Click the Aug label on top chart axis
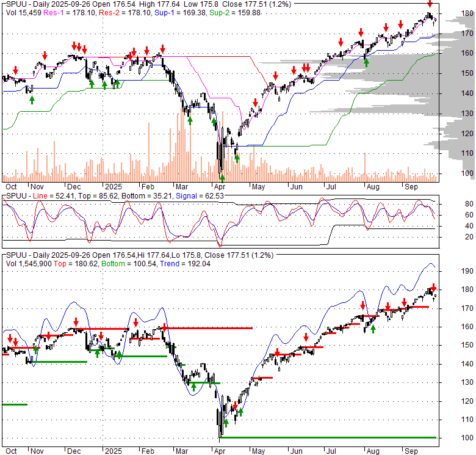476x455 pixels. tap(373, 187)
